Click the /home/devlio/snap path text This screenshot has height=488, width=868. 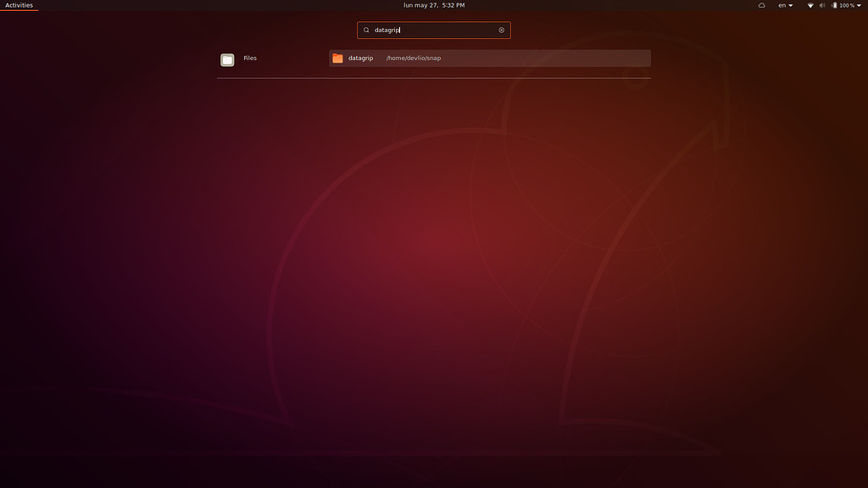click(414, 58)
